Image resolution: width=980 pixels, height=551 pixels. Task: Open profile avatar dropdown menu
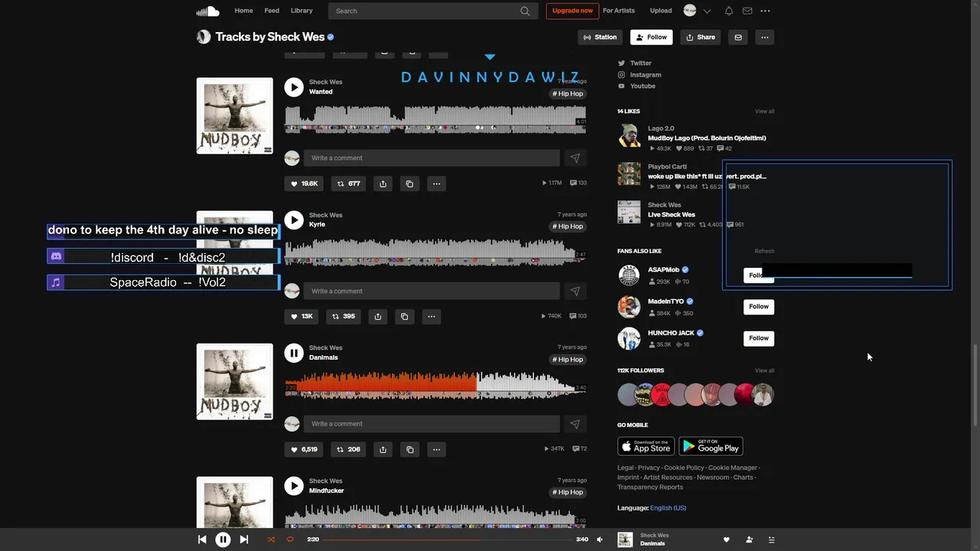[x=697, y=11]
